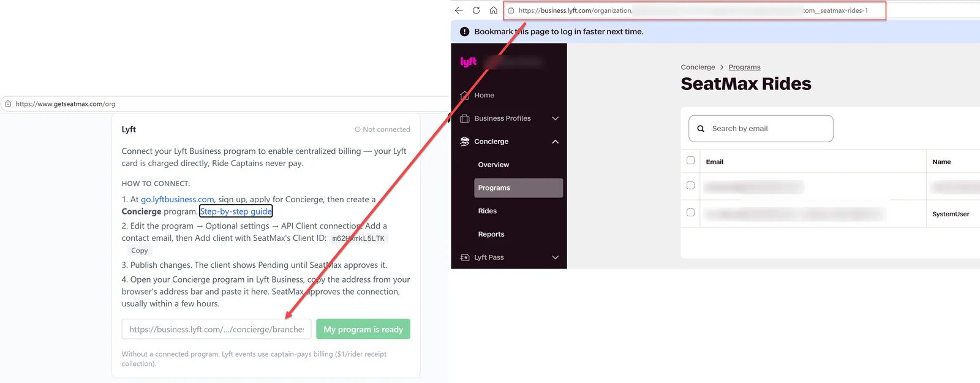Click the lock icon beside business.lyft.com address
The width and height of the screenshot is (980, 383).
point(511,10)
